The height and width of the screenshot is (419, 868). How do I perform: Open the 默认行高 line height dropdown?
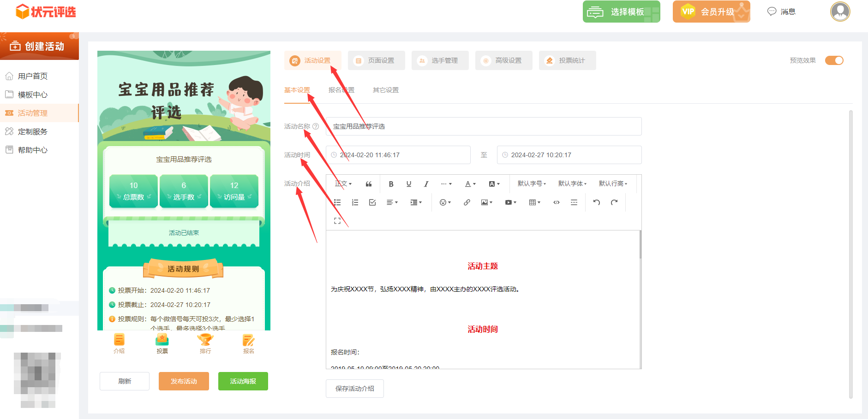[613, 184]
